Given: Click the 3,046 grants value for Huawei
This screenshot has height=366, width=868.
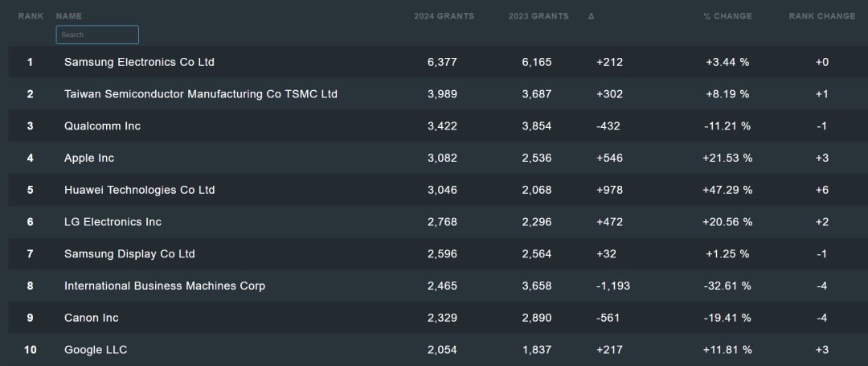Looking at the screenshot, I should 442,190.
